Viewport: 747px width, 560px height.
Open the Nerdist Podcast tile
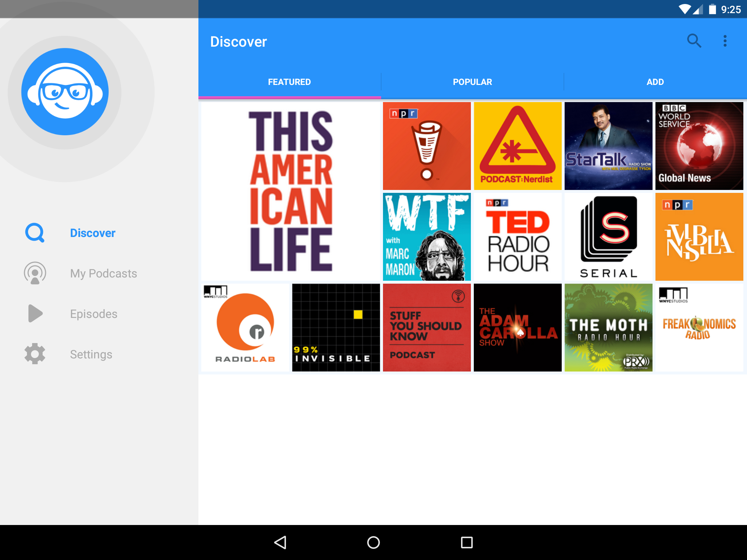point(518,146)
